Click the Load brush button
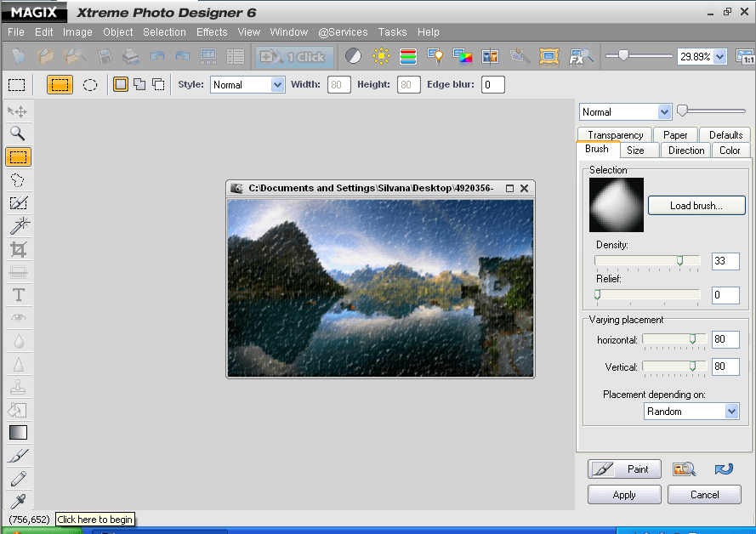756x534 pixels. pyautogui.click(x=696, y=205)
